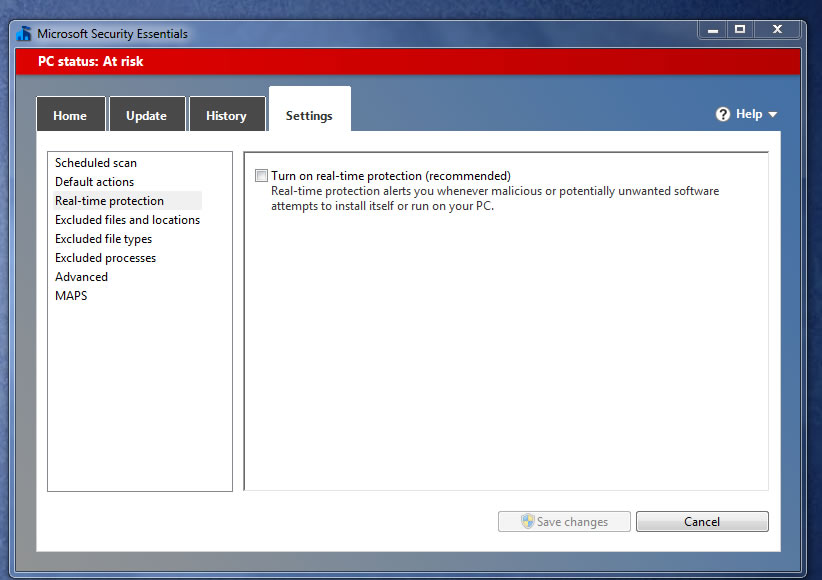The image size is (822, 580).
Task: Enable Turn on real-time protection checkbox
Action: (x=261, y=176)
